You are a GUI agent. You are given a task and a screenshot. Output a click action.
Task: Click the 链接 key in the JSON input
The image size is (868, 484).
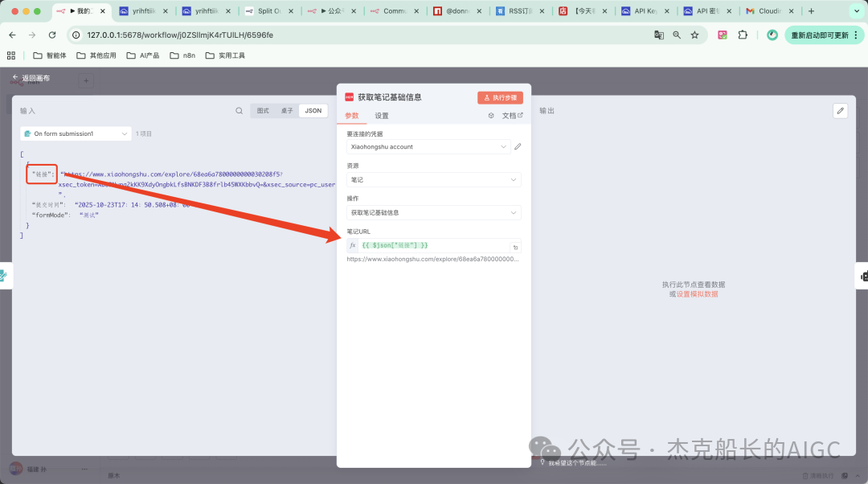pos(42,174)
